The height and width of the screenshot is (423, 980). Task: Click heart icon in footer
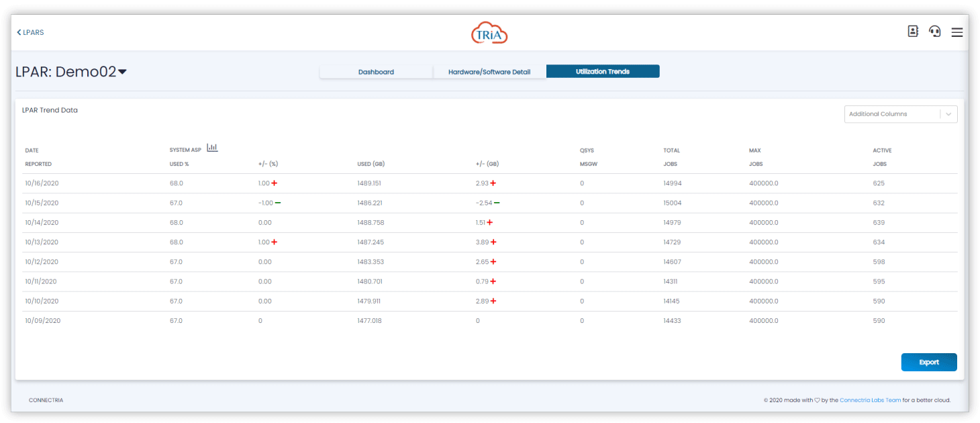[x=818, y=400]
